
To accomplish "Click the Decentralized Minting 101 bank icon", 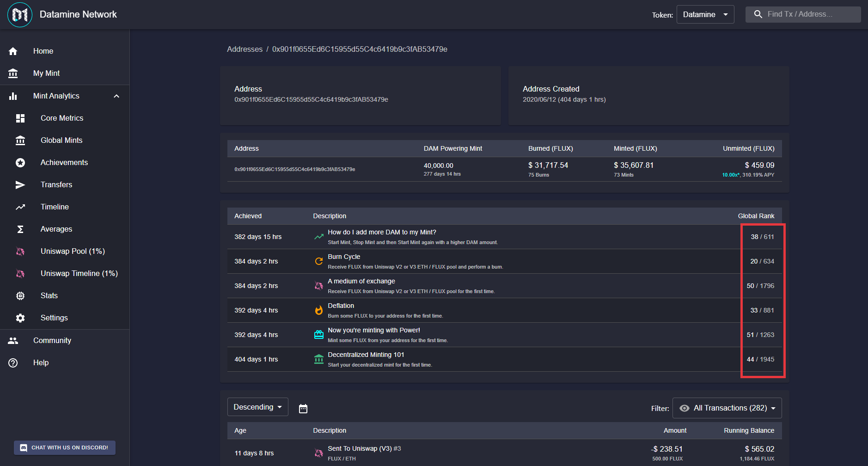I will pyautogui.click(x=319, y=359).
